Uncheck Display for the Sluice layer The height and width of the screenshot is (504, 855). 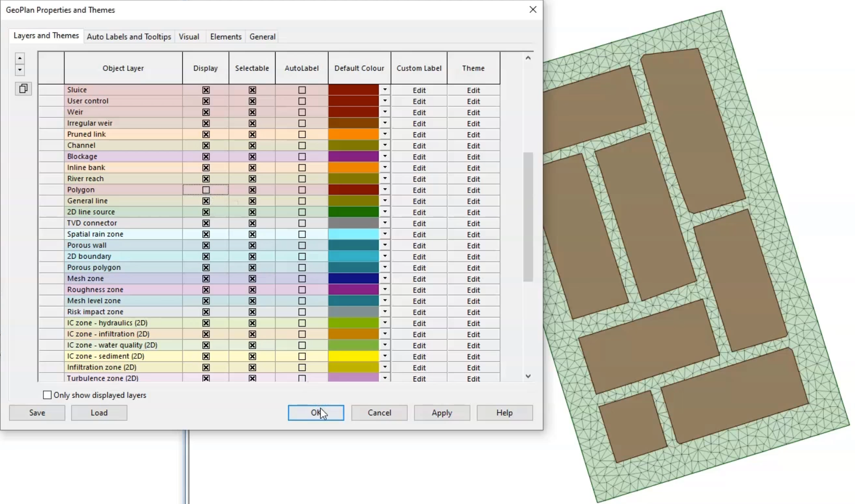pos(206,90)
